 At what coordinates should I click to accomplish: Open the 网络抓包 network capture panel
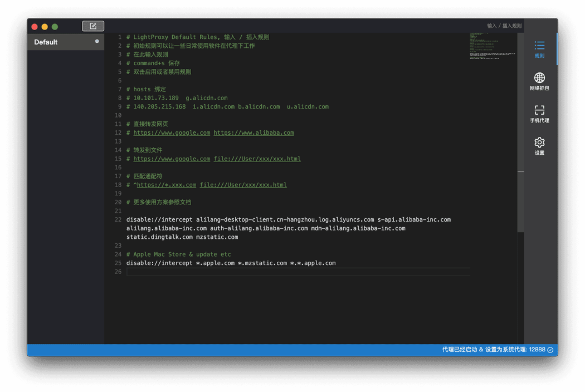point(539,82)
